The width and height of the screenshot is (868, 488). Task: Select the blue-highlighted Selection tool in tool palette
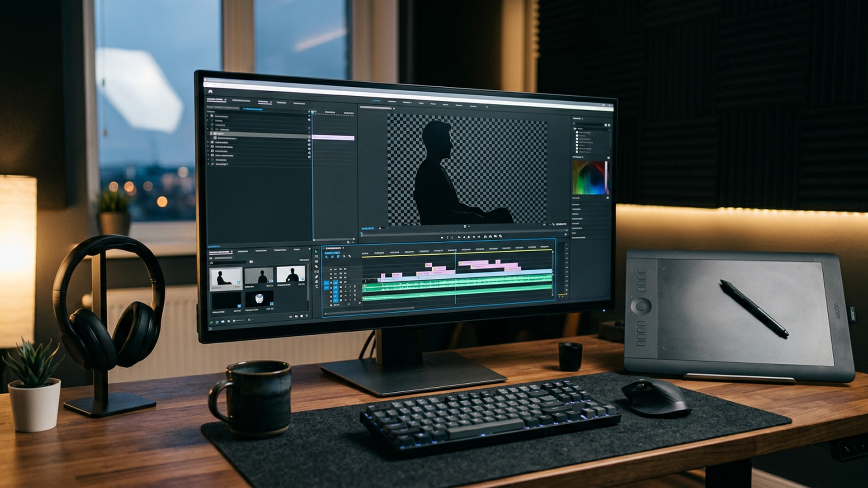tap(316, 251)
